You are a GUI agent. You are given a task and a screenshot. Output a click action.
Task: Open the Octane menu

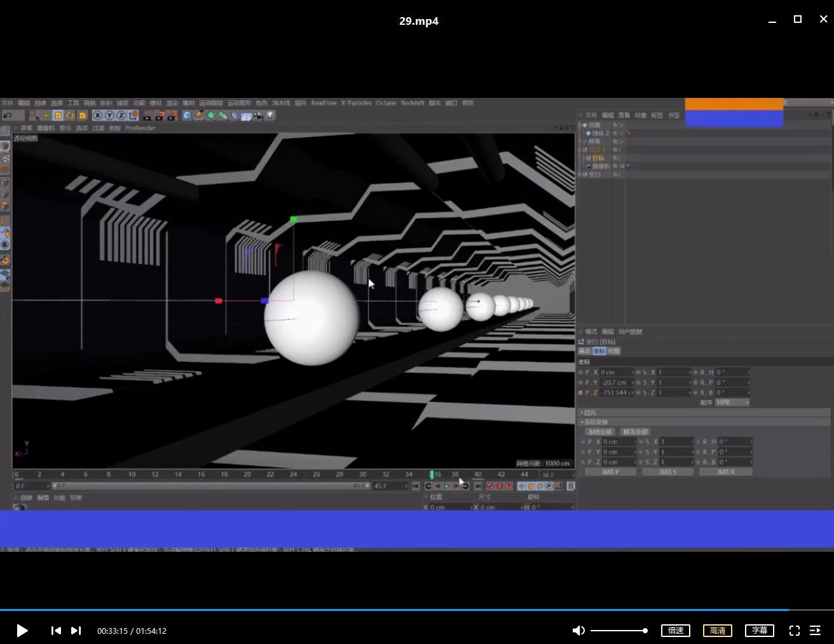point(386,103)
